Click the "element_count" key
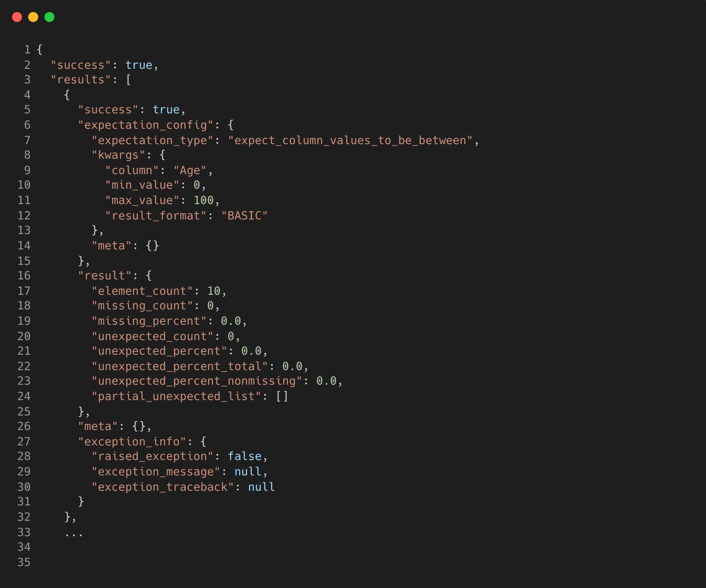The image size is (706, 588). (142, 291)
